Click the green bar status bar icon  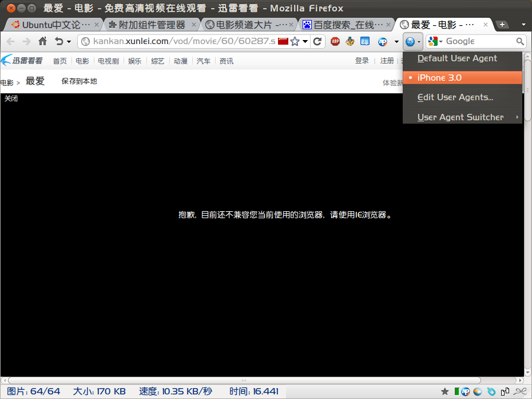click(456, 392)
